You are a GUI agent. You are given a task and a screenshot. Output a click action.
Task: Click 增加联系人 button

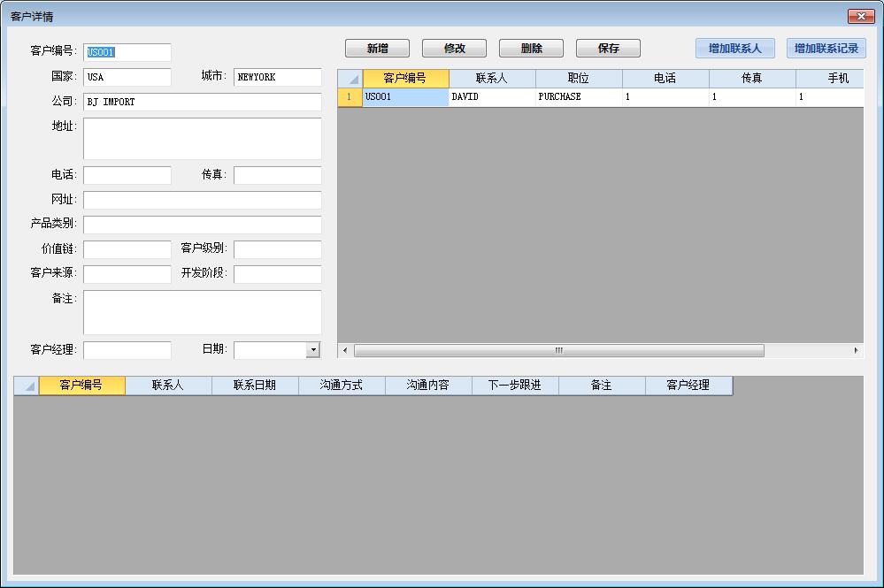[735, 49]
